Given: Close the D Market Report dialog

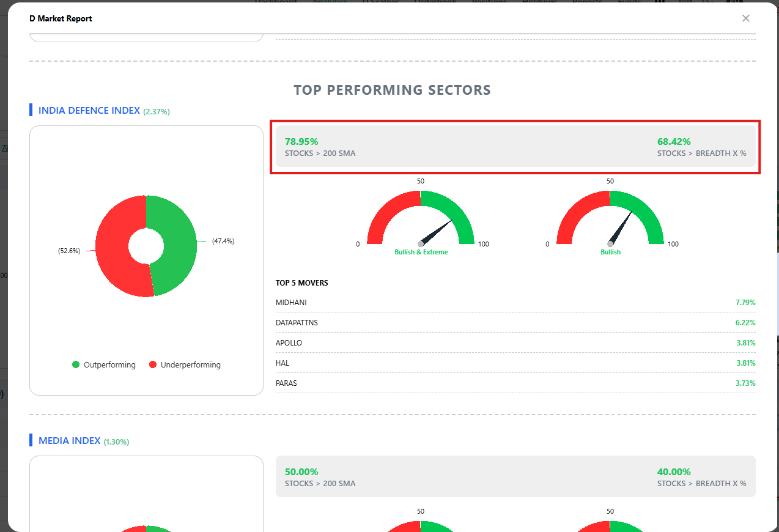Looking at the screenshot, I should point(745,18).
